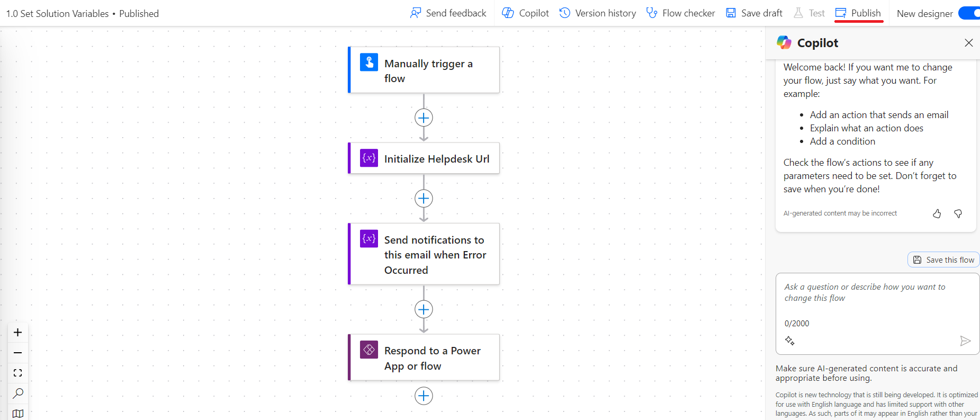Screen dimensions: 980x420
Task: Click Save draft in the toolbar
Action: 754,13
